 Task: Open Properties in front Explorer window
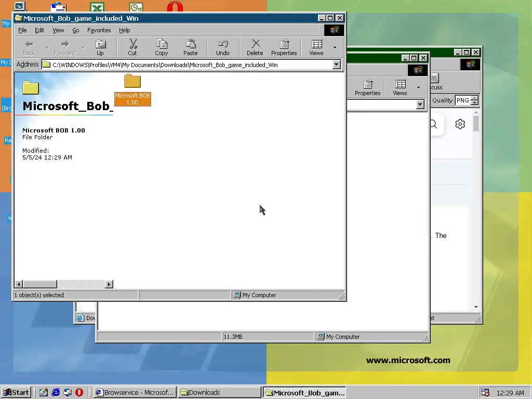(284, 47)
